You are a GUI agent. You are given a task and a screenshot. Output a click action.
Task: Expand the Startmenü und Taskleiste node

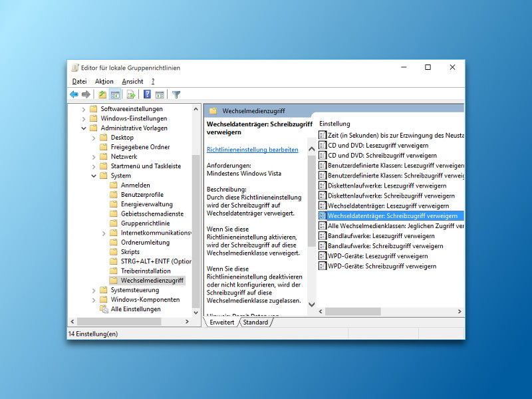click(94, 166)
